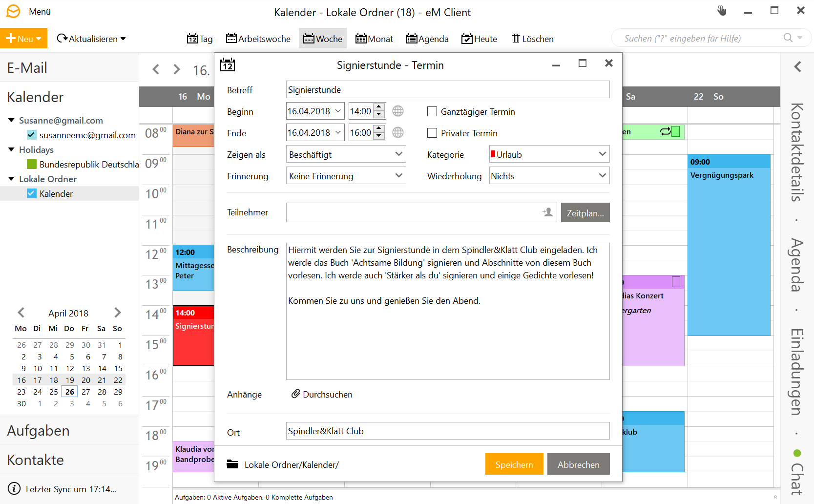Open the Beginn date dropdown

pyautogui.click(x=338, y=111)
